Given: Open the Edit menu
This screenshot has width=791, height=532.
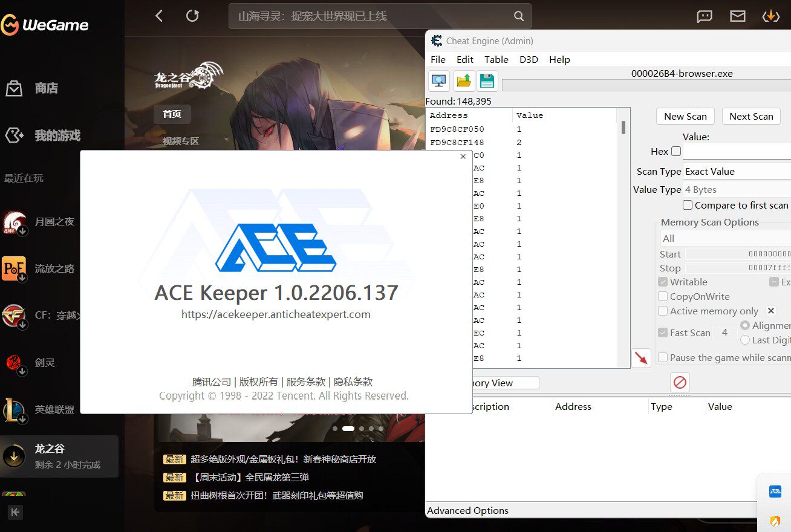Looking at the screenshot, I should coord(465,59).
